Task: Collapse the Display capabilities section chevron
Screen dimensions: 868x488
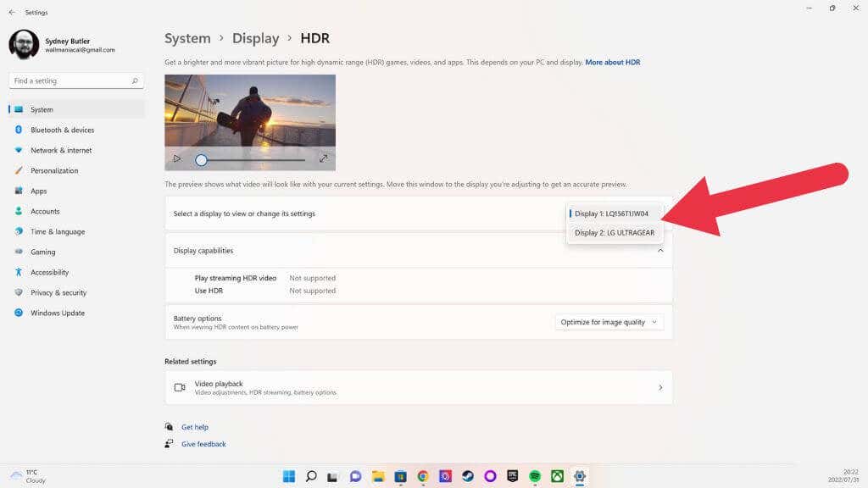Action: (660, 250)
